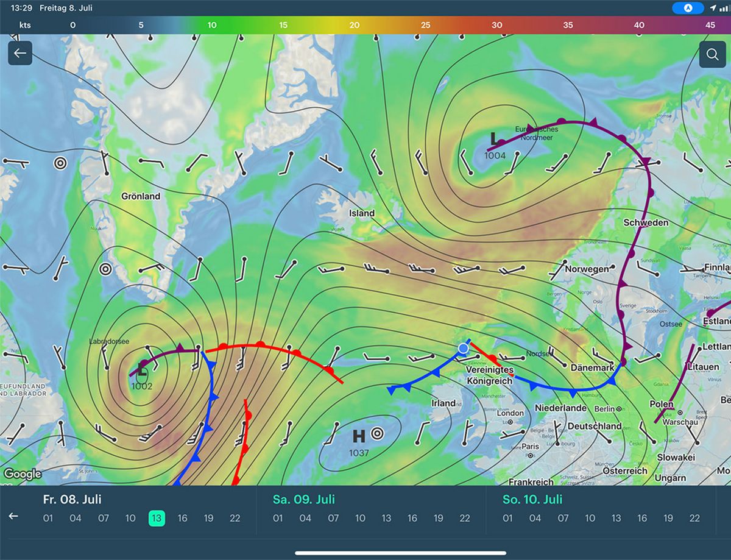Select hour 19 on Sa. 09. Juli

439,518
